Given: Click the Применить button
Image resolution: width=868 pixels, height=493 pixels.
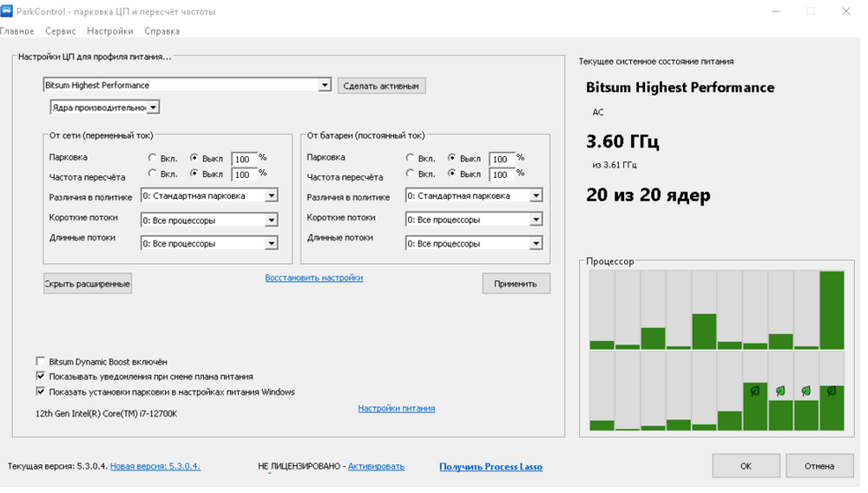Looking at the screenshot, I should [x=516, y=283].
